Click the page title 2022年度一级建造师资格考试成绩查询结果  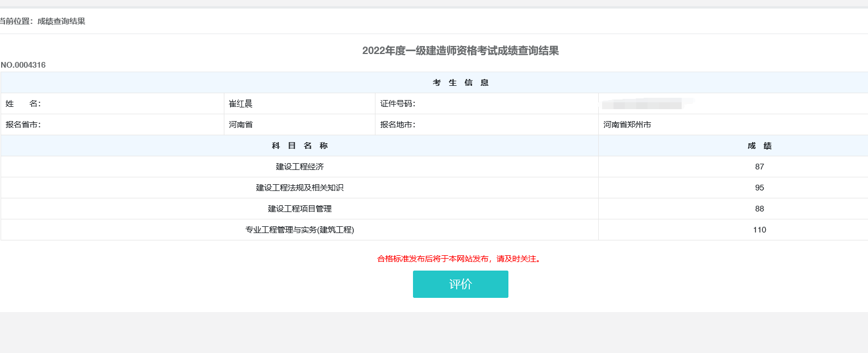click(x=460, y=51)
